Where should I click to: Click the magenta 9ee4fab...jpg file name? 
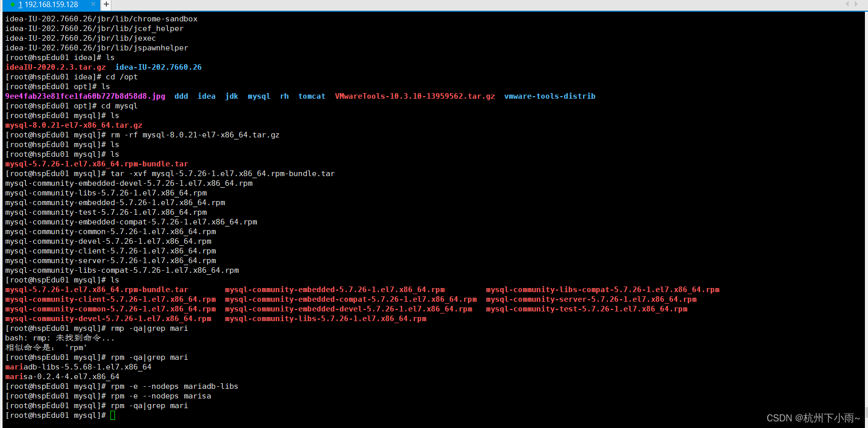85,96
